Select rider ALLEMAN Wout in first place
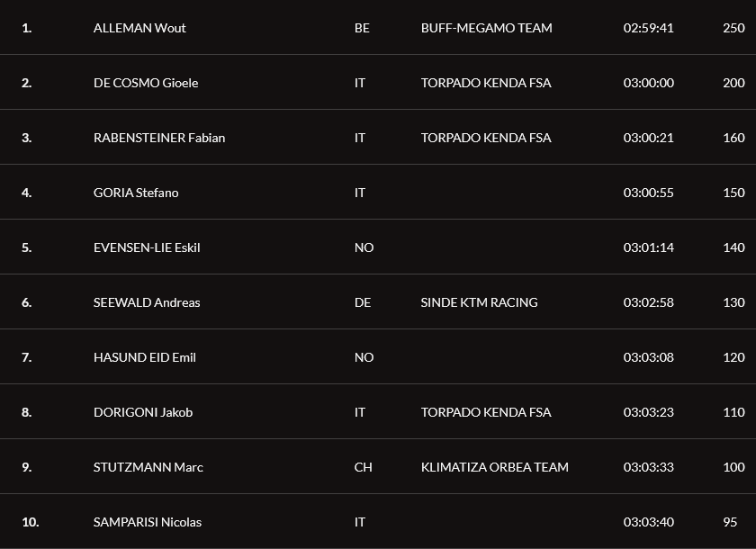Screen dimensions: 756x549 pos(139,28)
